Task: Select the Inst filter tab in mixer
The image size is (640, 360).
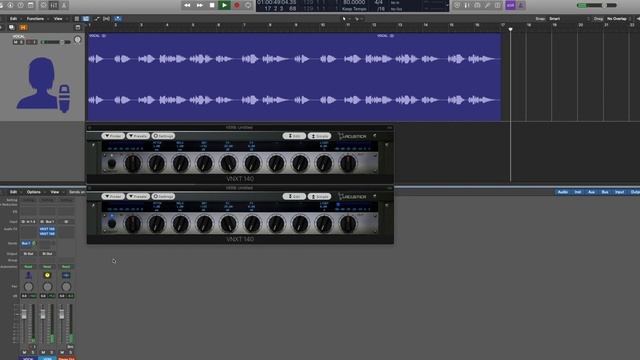Action: pos(578,192)
